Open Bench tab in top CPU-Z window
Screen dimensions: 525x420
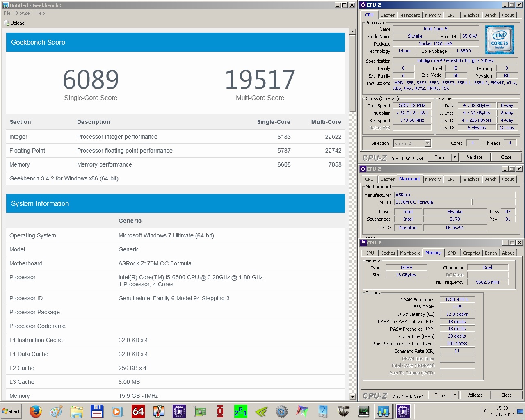coord(490,15)
